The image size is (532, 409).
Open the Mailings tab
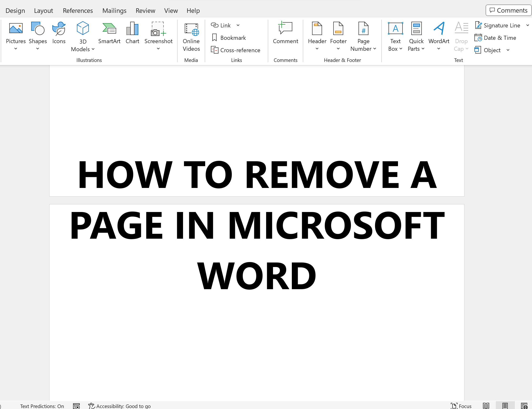(114, 11)
